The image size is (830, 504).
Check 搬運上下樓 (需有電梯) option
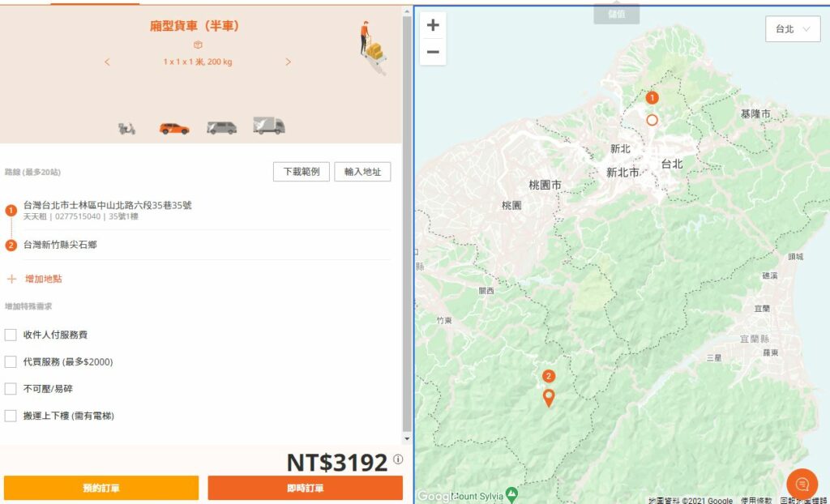click(11, 416)
